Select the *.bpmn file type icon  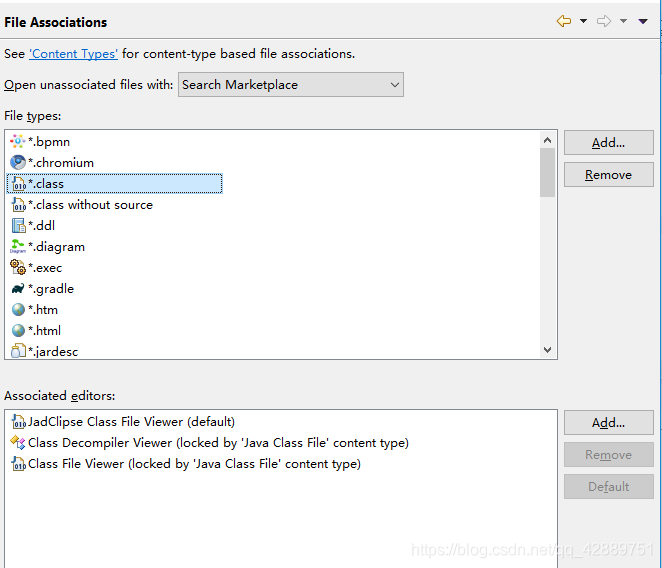18,141
